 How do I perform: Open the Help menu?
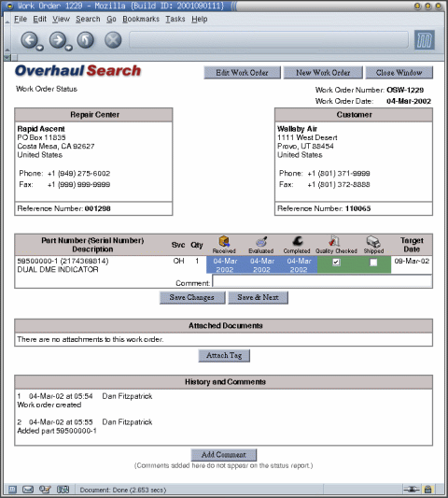pos(199,19)
